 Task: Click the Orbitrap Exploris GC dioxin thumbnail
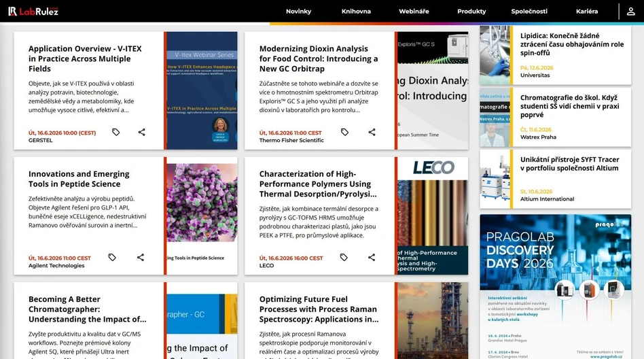(x=433, y=90)
